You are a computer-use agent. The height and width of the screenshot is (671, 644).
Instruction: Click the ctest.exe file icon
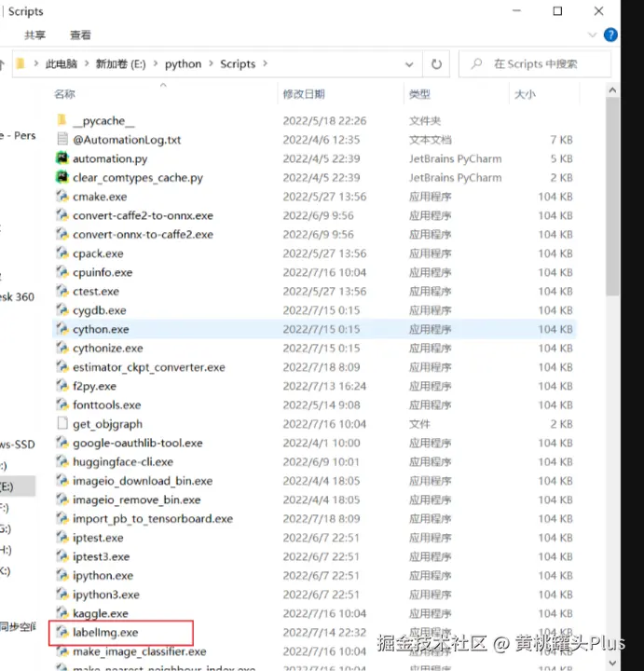click(62, 291)
